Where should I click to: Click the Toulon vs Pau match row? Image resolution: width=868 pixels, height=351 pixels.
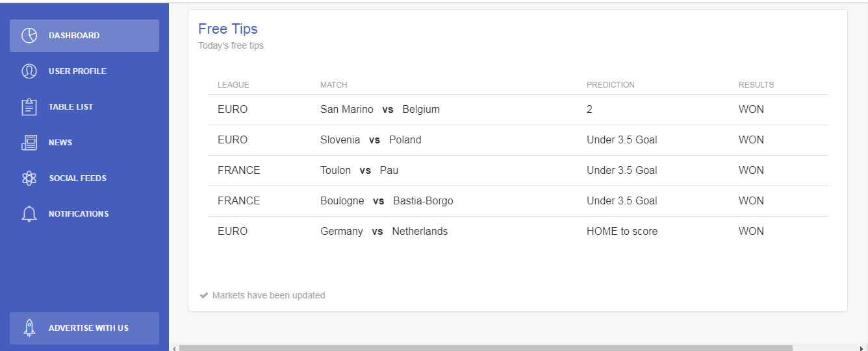[x=518, y=171]
